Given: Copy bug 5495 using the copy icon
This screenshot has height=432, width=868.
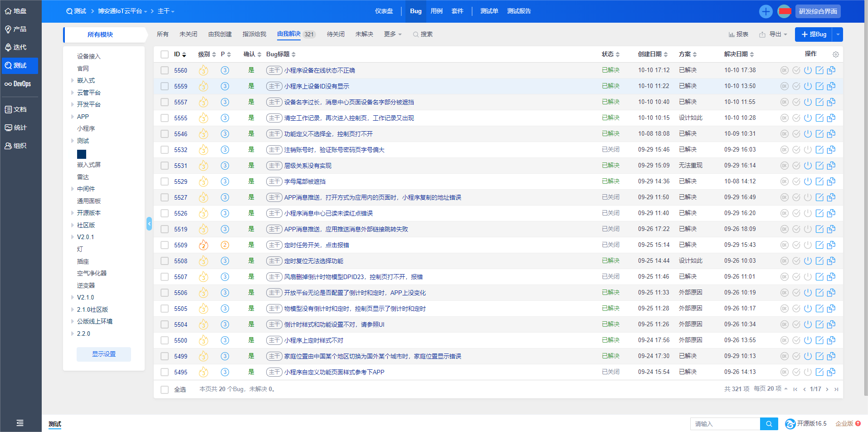Looking at the screenshot, I should coord(831,372).
